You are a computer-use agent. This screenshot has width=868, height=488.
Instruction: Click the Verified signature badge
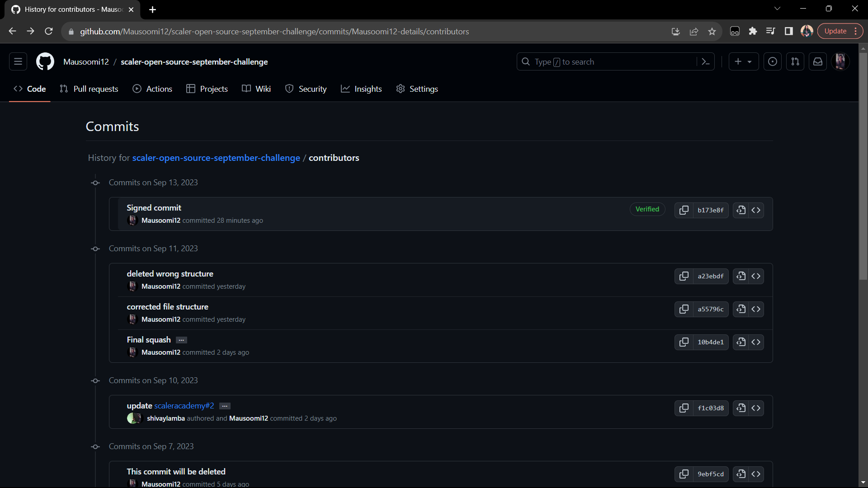tap(647, 209)
